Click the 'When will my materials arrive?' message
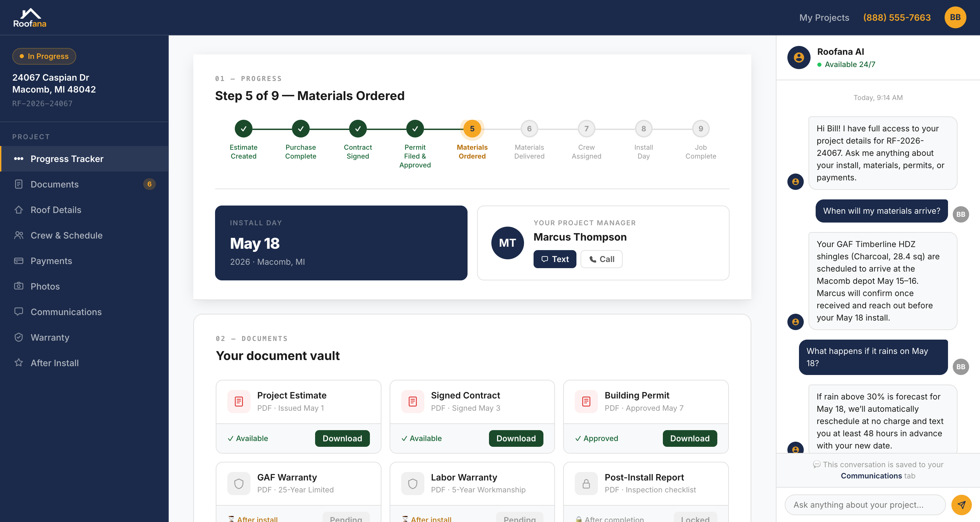Image resolution: width=980 pixels, height=522 pixels. (x=881, y=211)
